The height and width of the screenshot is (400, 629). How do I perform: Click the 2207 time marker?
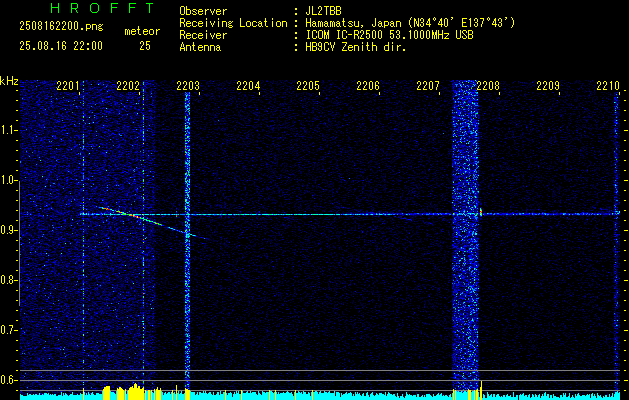tap(428, 86)
